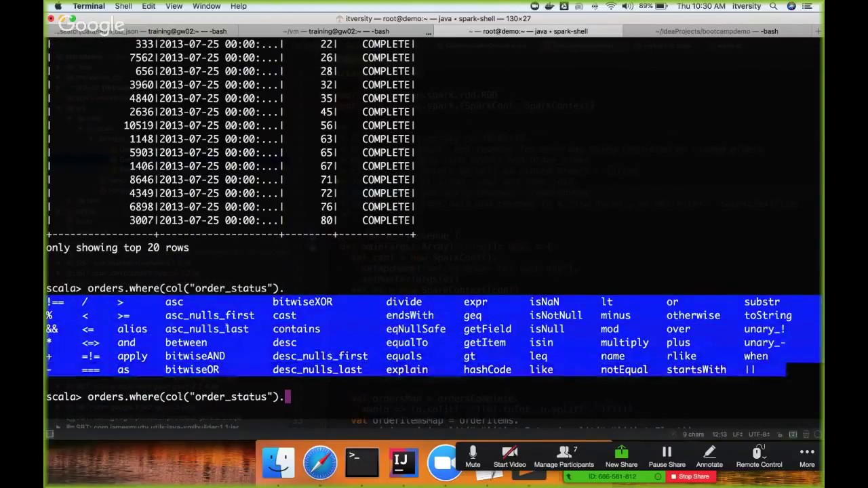This screenshot has height=488, width=868.
Task: Start Video in the Zoom toolbar
Action: point(509,456)
